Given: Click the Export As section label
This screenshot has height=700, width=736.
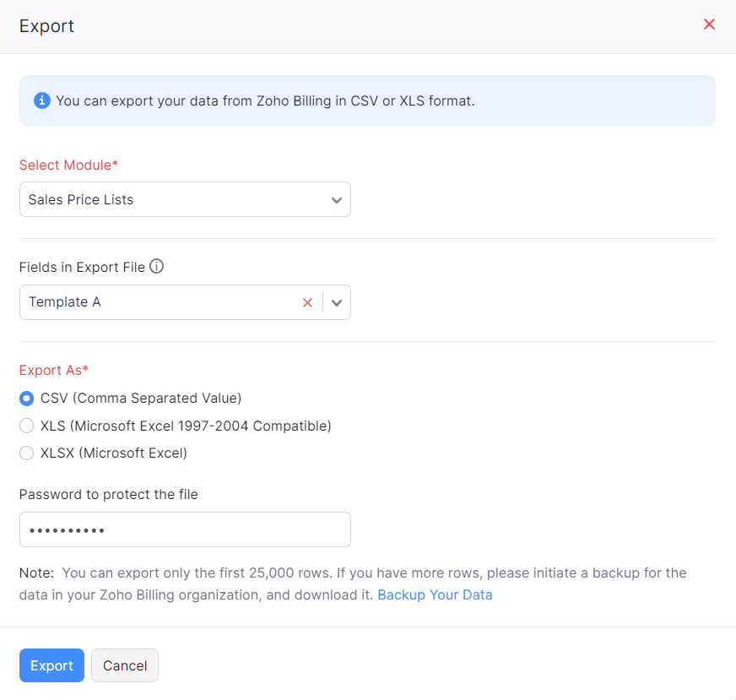Looking at the screenshot, I should point(53,370).
